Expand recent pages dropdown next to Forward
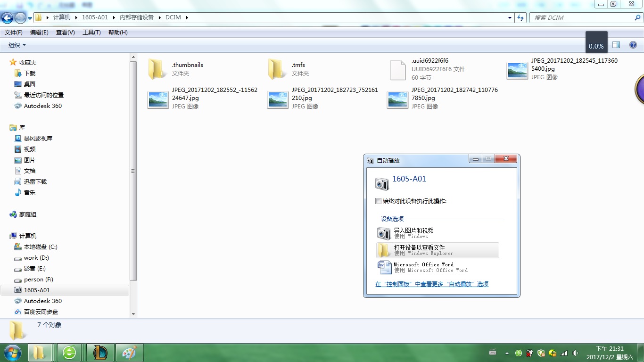Image resolution: width=644 pixels, height=362 pixels. [x=30, y=18]
